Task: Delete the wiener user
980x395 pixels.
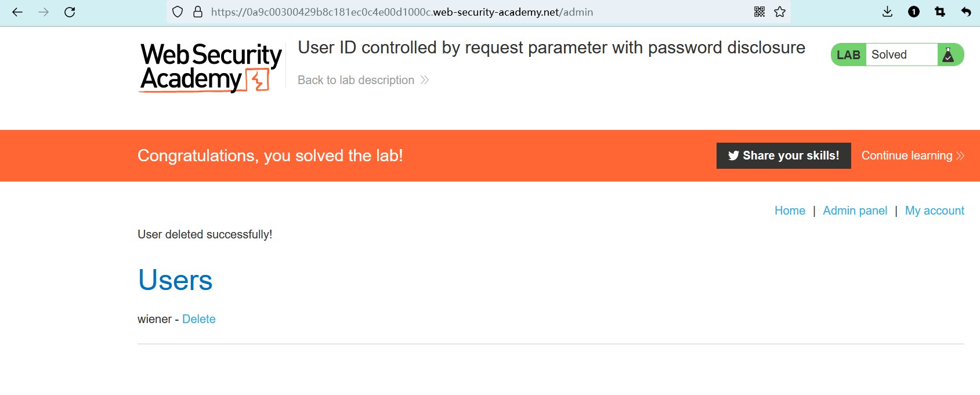Action: [x=199, y=319]
